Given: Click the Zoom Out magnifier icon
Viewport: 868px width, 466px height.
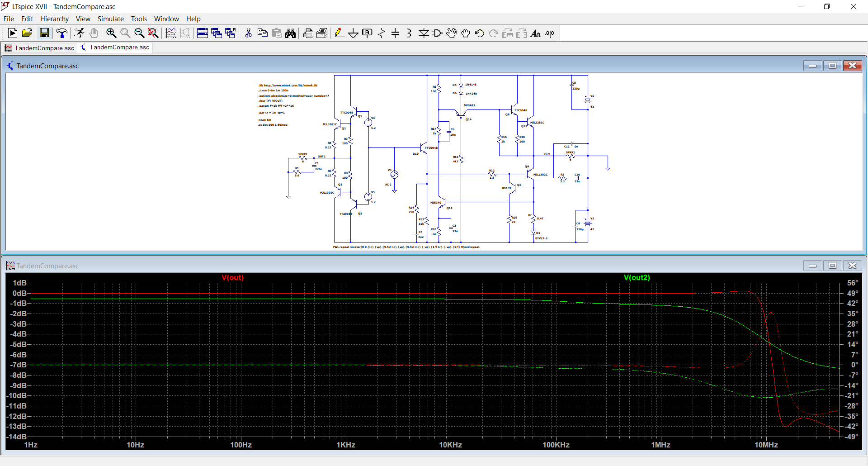Looking at the screenshot, I should tap(139, 33).
